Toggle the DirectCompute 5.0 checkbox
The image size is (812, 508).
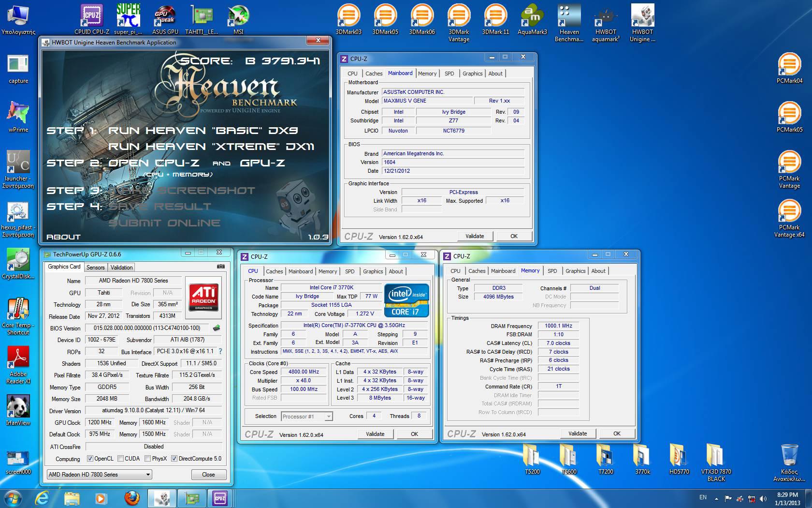pos(174,459)
